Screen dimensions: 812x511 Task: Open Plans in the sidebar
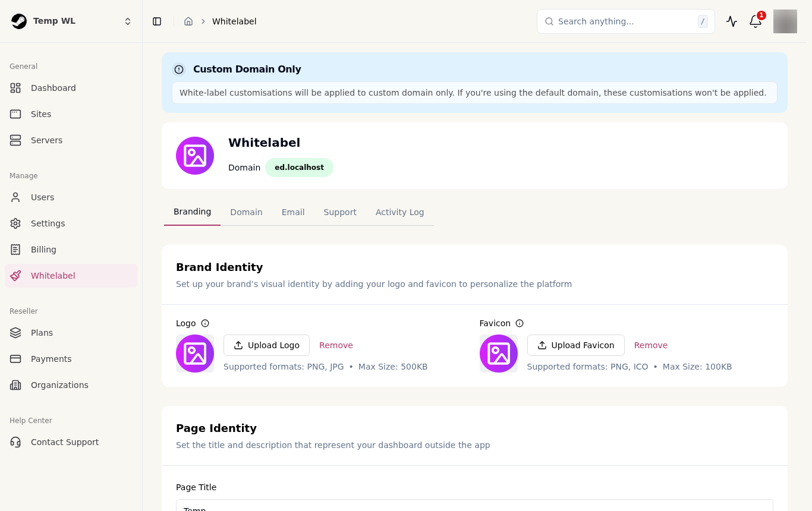71,333
